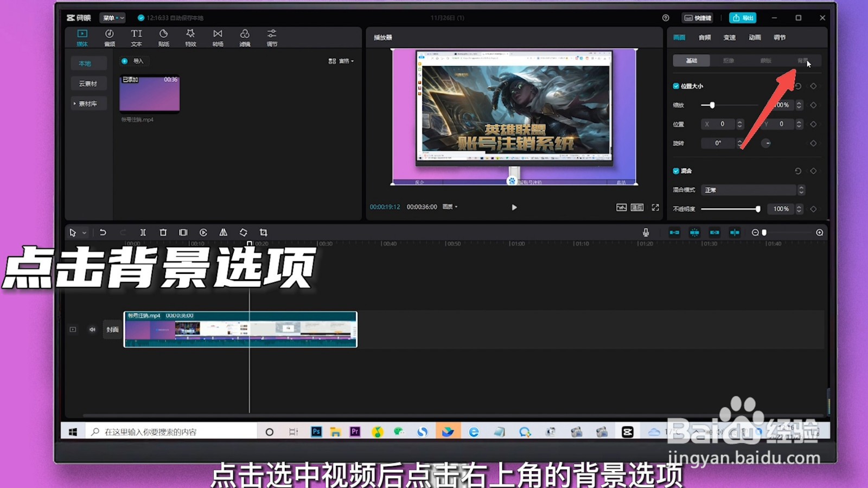Screen dimensions: 868x488
Task: Click the freeze frame icon in timeline toolbar
Action: point(183,233)
